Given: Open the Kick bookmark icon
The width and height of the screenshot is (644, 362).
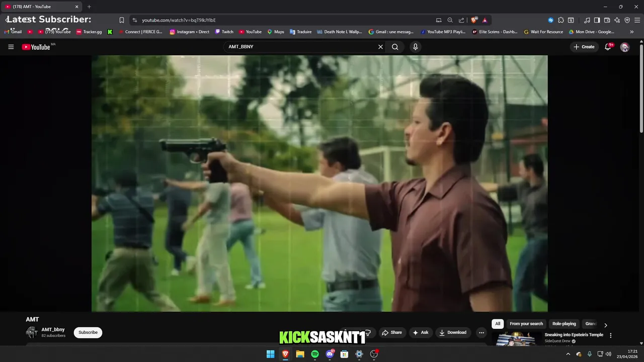Looking at the screenshot, I should (110, 32).
